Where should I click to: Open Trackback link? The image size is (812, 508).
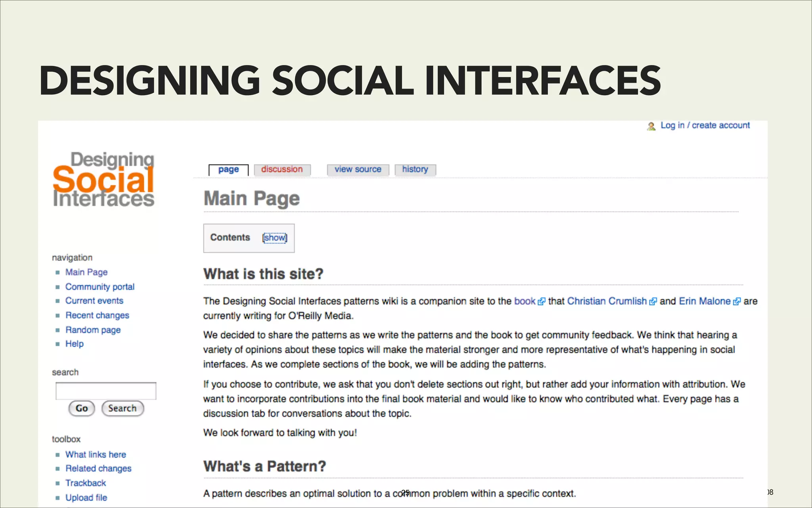click(x=86, y=483)
